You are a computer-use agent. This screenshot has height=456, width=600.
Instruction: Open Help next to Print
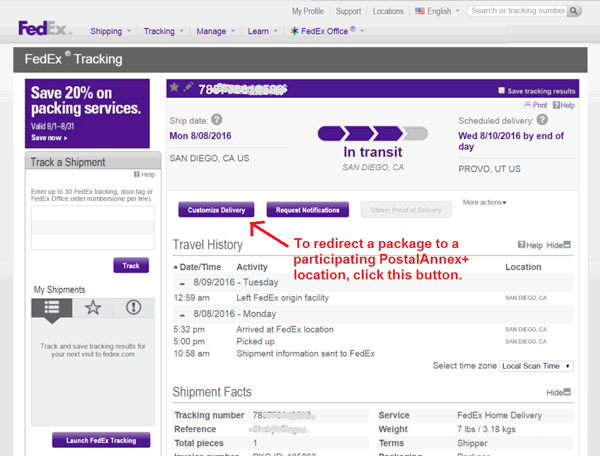[564, 105]
